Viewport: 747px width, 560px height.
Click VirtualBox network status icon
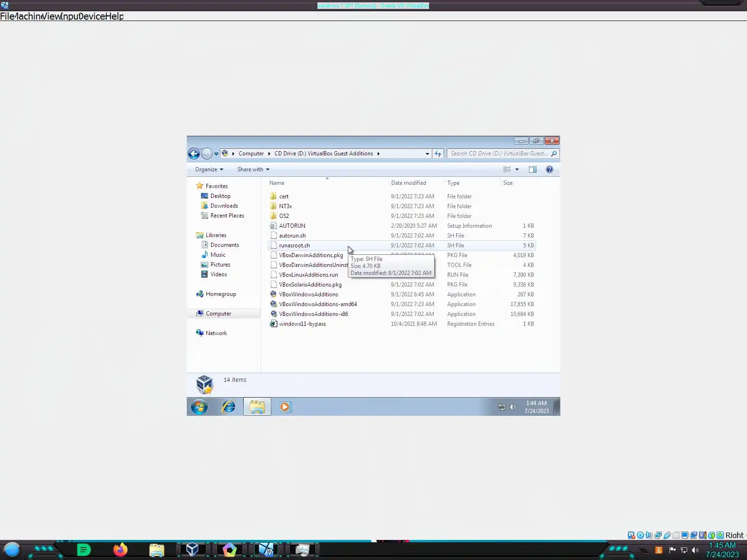tap(658, 535)
